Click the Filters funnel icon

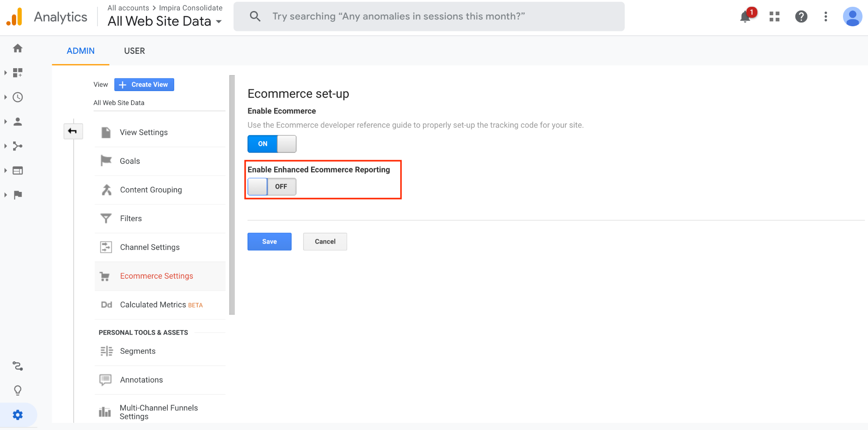106,218
